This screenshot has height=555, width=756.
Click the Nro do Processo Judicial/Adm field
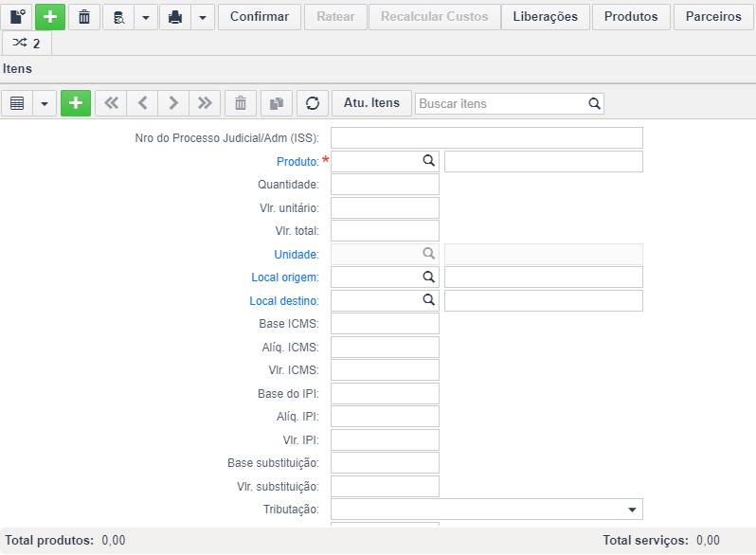point(487,138)
